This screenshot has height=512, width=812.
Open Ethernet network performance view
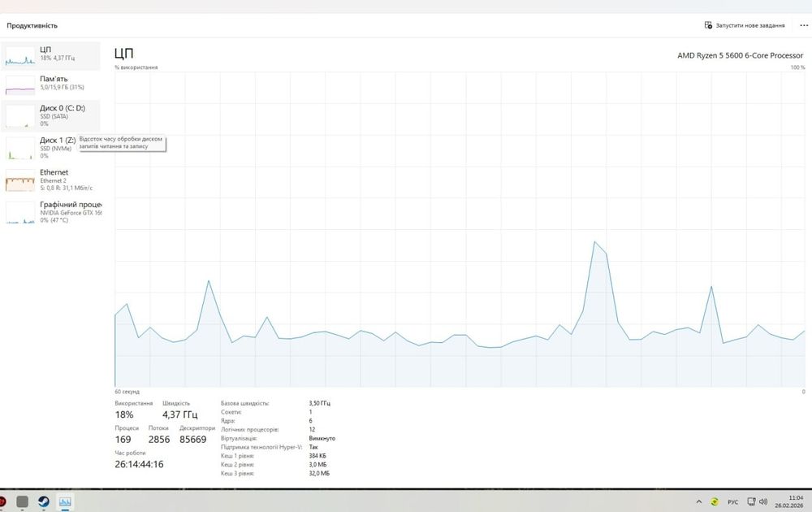(50, 180)
